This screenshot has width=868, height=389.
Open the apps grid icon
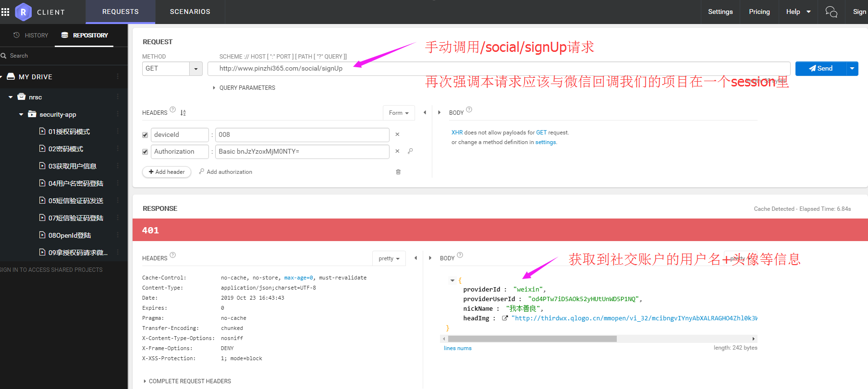[5, 12]
